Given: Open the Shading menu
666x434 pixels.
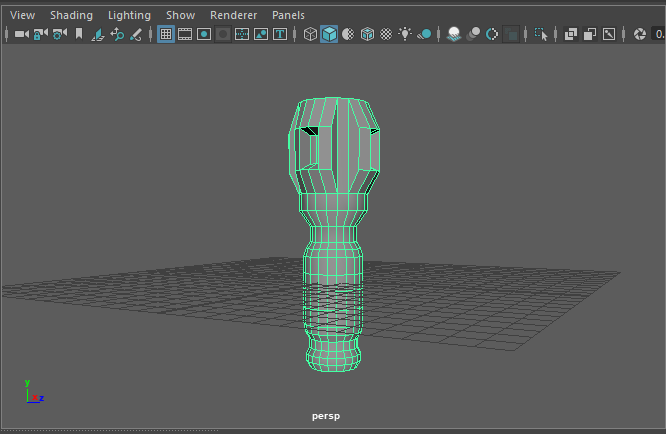Looking at the screenshot, I should [71, 15].
